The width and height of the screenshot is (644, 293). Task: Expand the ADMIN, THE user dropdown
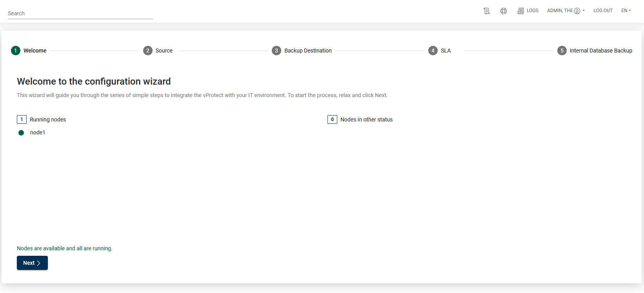point(566,11)
